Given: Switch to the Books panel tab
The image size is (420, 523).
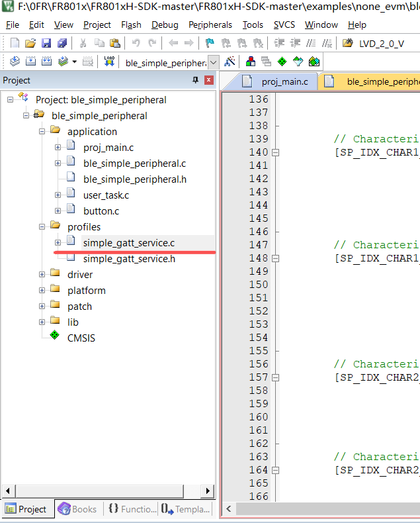Looking at the screenshot, I should point(77,509).
